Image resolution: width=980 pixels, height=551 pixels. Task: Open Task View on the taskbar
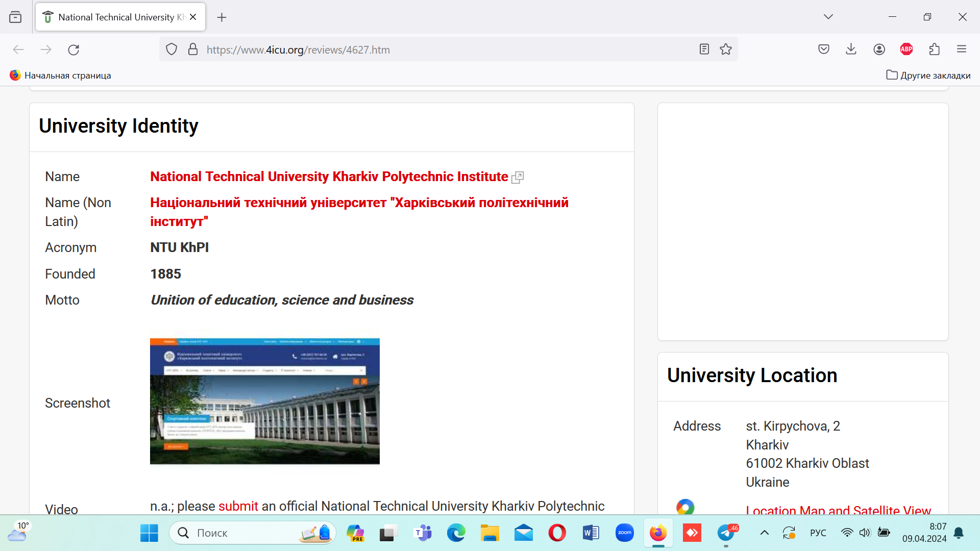(x=388, y=533)
